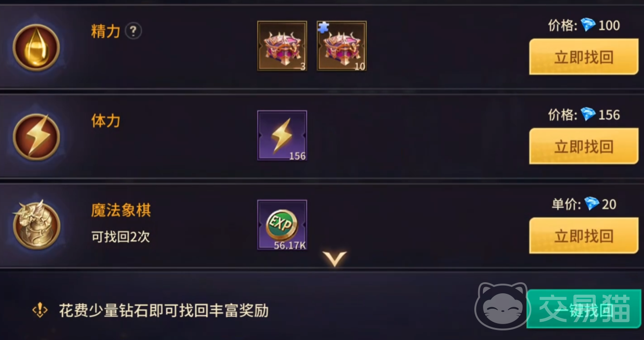Select the 魔法象棋 title label
Image resolution: width=644 pixels, height=340 pixels.
[x=121, y=210]
